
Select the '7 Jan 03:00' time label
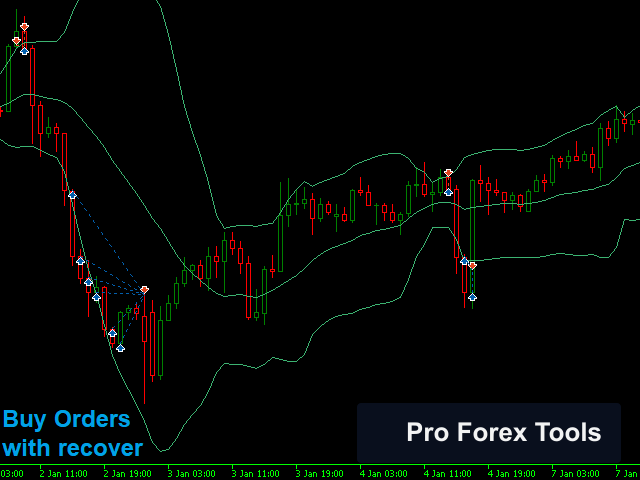(x=576, y=474)
